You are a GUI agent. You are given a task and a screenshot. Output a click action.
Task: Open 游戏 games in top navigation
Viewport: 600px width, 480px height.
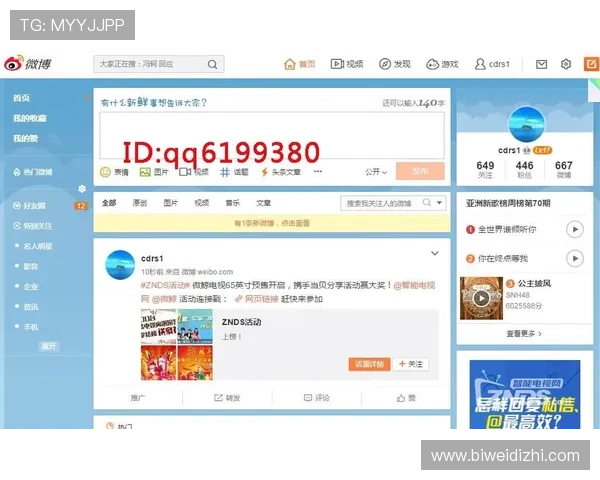coord(442,64)
